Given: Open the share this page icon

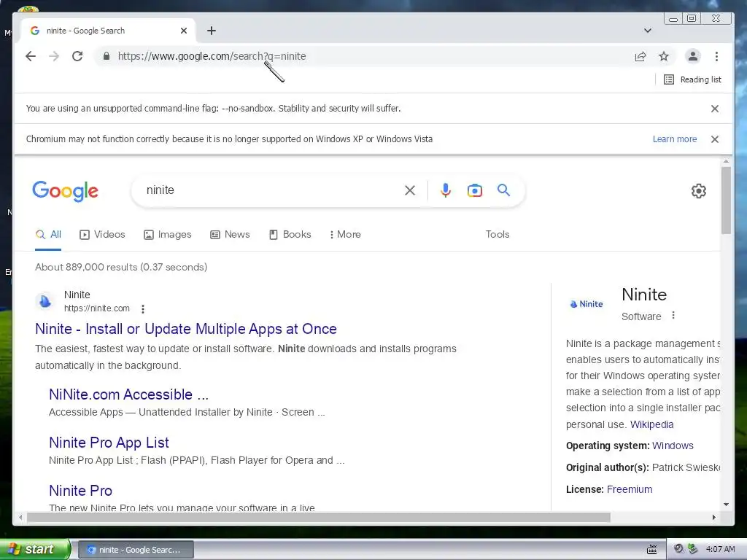Looking at the screenshot, I should coord(640,57).
